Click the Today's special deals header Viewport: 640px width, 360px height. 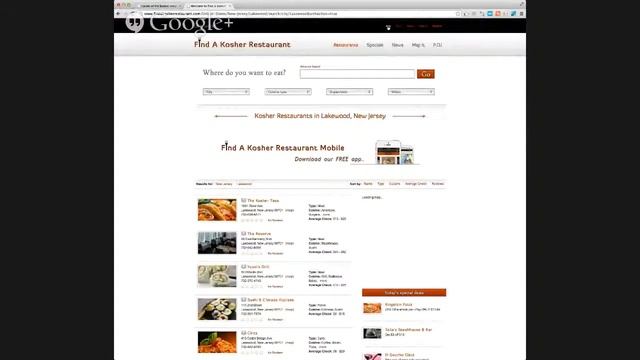coord(404,293)
